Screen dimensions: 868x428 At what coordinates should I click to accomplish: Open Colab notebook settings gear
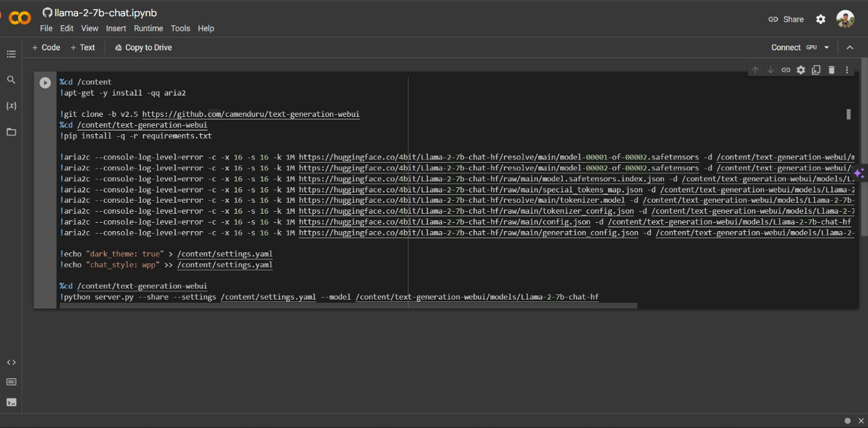[x=820, y=19]
